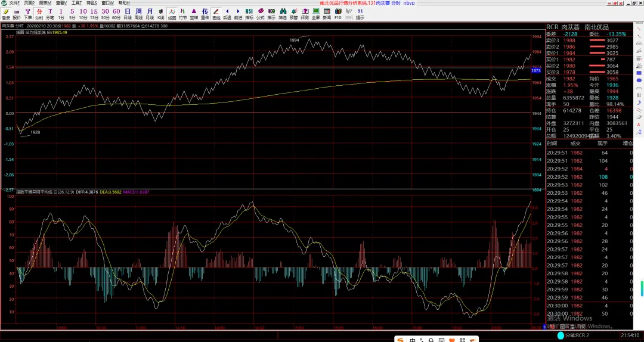
Task: Click the blue 1973 price axis marker
Action: point(536,71)
